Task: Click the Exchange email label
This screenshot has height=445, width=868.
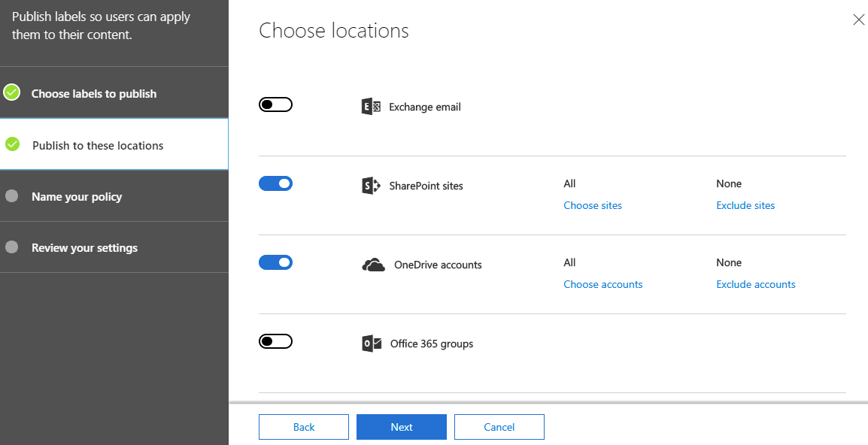Action: click(x=424, y=107)
